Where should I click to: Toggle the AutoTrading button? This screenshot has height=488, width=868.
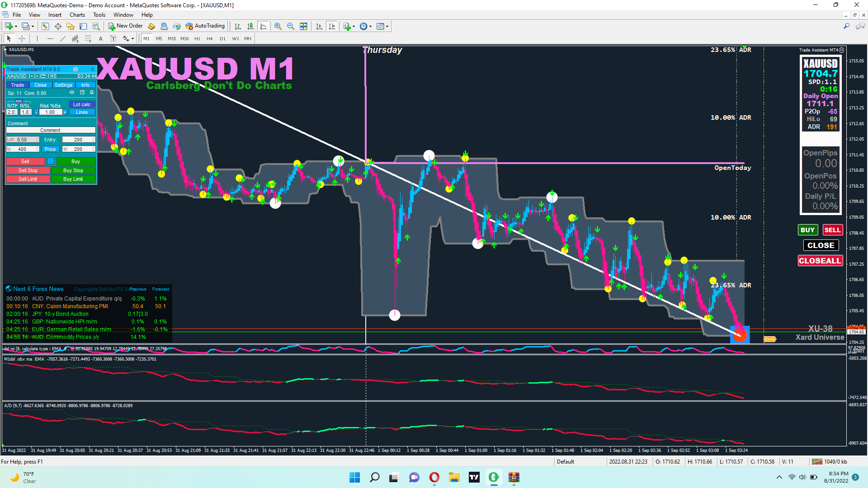click(205, 26)
